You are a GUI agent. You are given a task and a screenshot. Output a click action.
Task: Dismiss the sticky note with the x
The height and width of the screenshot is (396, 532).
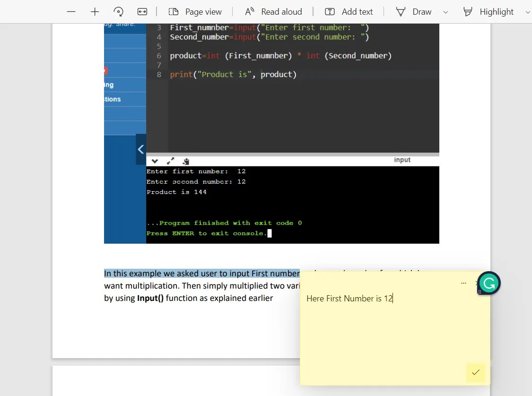click(x=476, y=283)
